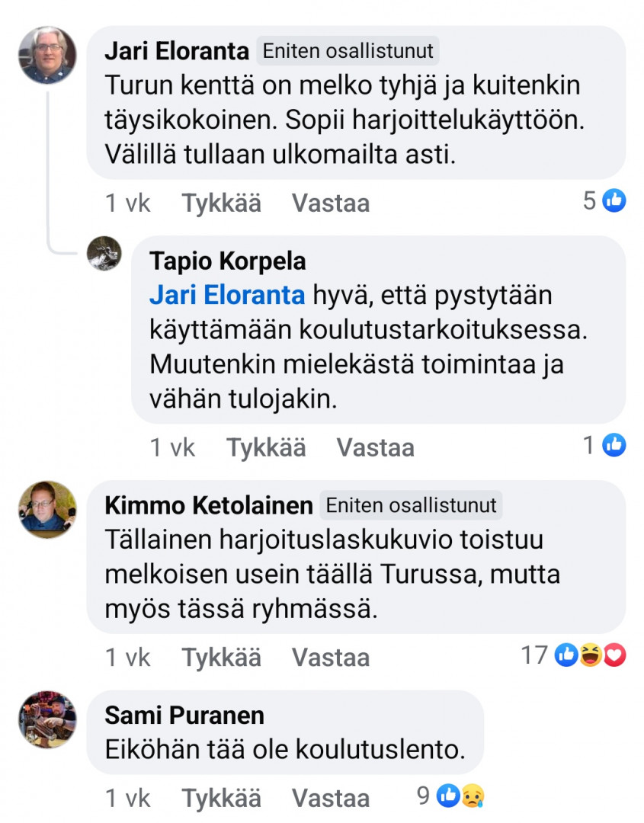Reply to Jari Eloranta's comment via Vastaa
This screenshot has width=644, height=823.
pos(331,203)
